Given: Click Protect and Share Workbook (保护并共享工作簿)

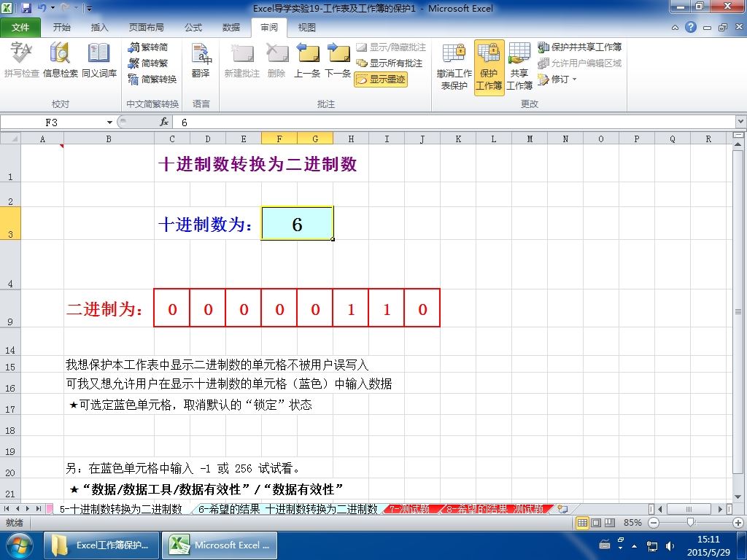Looking at the screenshot, I should coord(580,47).
